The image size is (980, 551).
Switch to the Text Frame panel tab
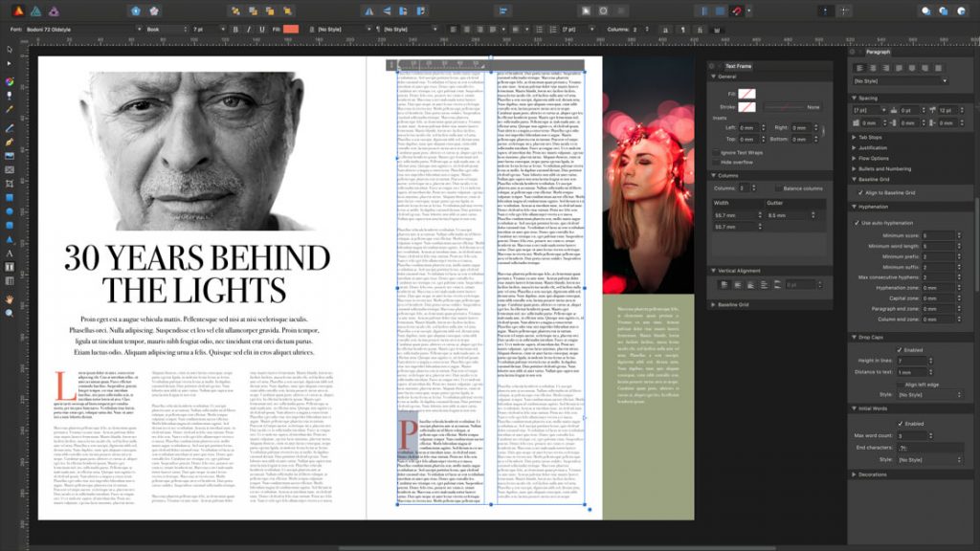[738, 66]
